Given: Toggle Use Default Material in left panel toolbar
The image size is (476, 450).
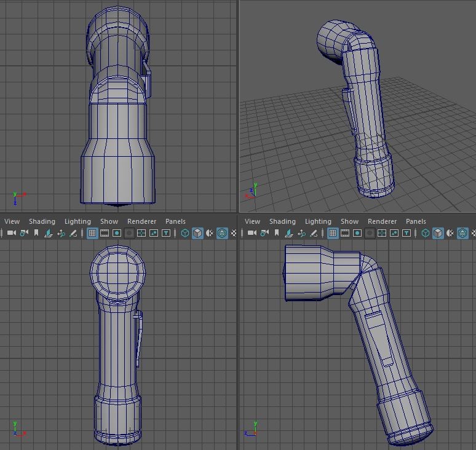Looking at the screenshot, I should click(210, 233).
